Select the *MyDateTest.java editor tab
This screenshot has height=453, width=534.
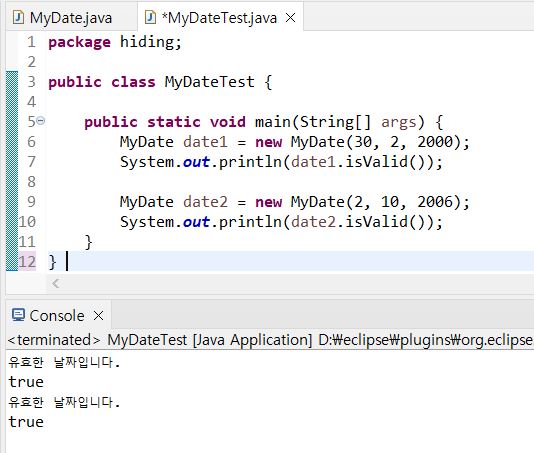(x=219, y=18)
